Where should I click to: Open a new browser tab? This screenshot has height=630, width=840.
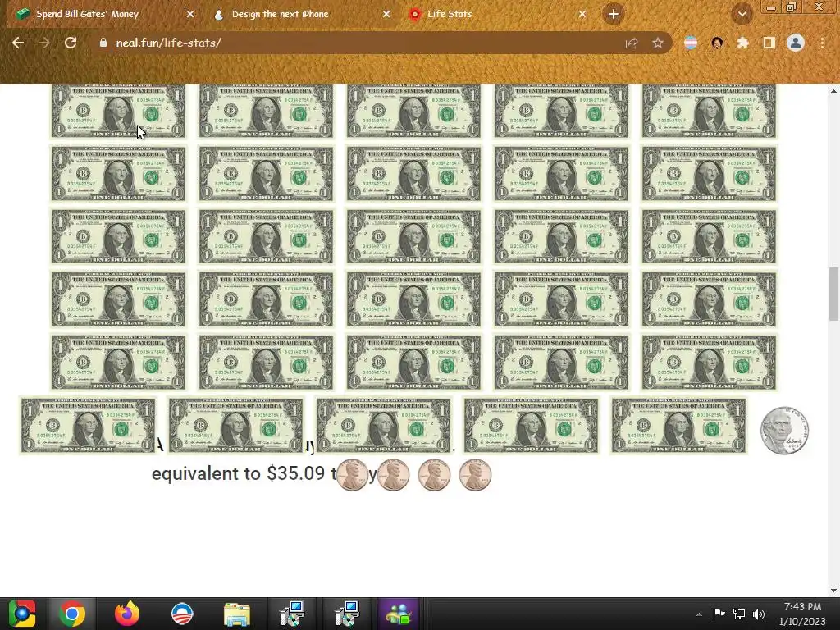(x=614, y=14)
